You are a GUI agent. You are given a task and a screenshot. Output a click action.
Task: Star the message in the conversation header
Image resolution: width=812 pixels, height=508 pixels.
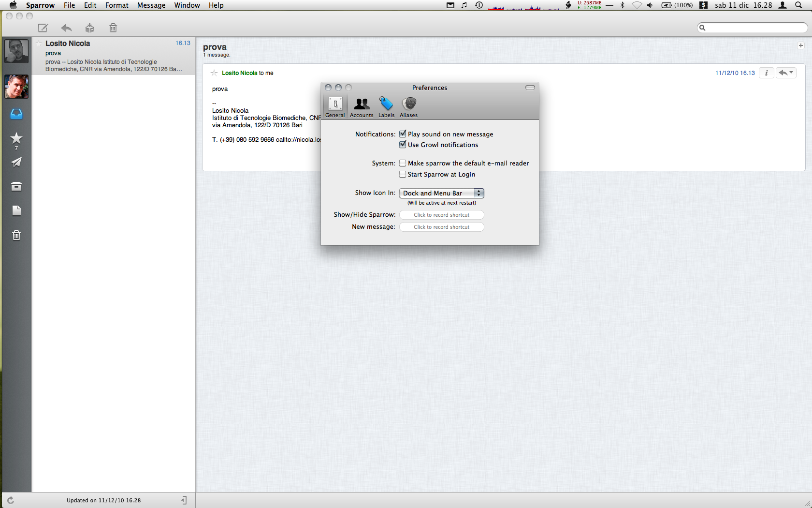[x=214, y=73]
